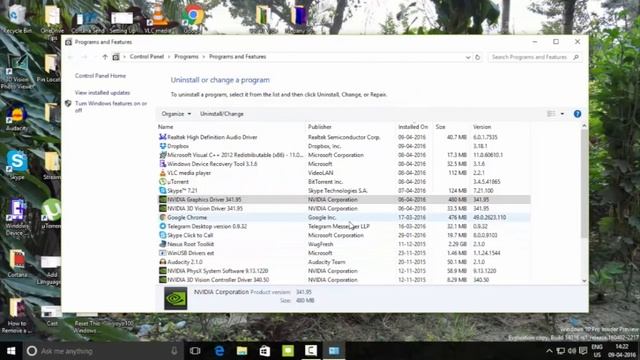
Task: Click the Telegram Desktop program icon
Action: pos(162,226)
